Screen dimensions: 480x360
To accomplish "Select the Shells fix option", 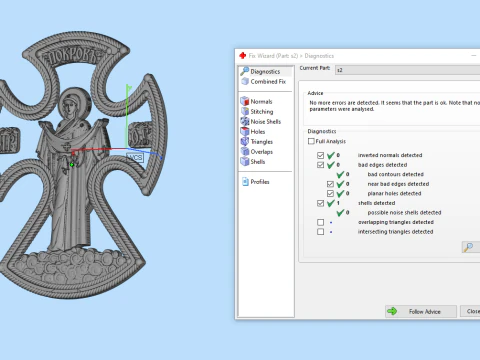I will tap(258, 161).
